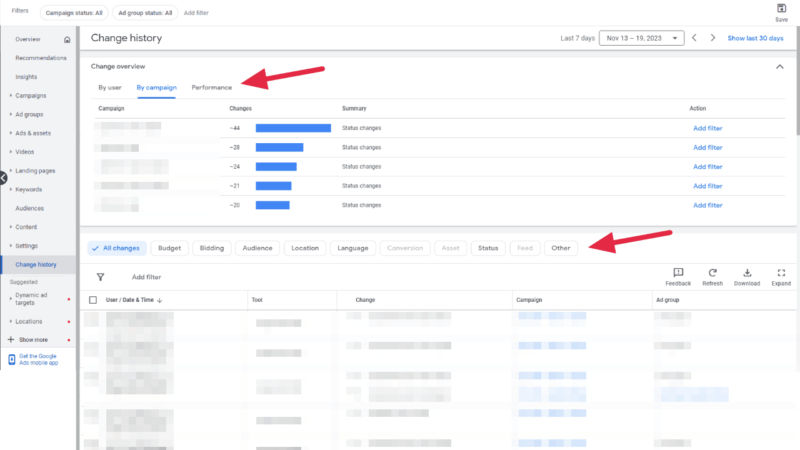
Task: Toggle the Location filter chip
Action: click(x=305, y=248)
